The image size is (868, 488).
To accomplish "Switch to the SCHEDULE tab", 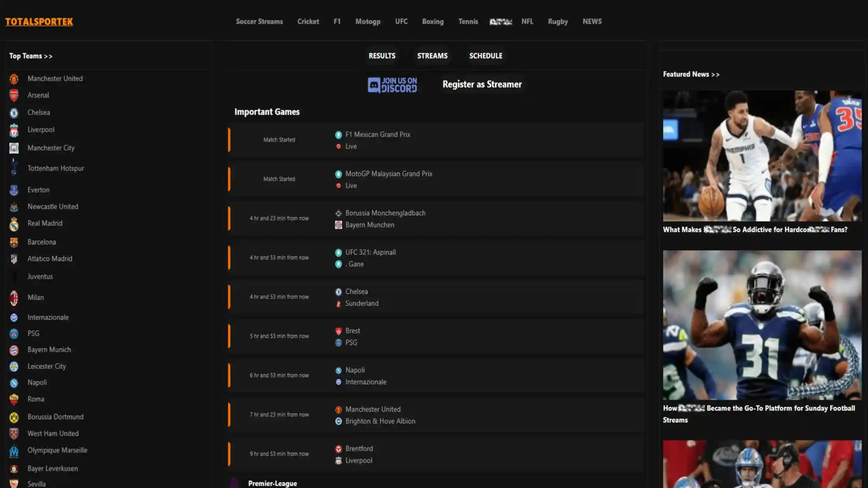I will (x=486, y=56).
